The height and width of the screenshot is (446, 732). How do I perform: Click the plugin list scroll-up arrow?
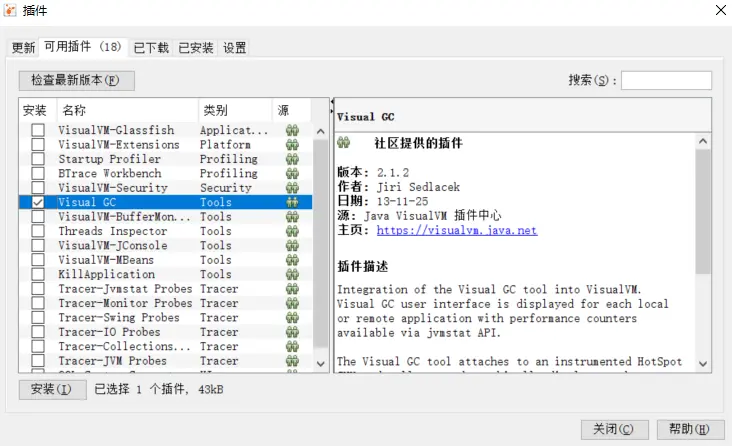click(x=321, y=131)
